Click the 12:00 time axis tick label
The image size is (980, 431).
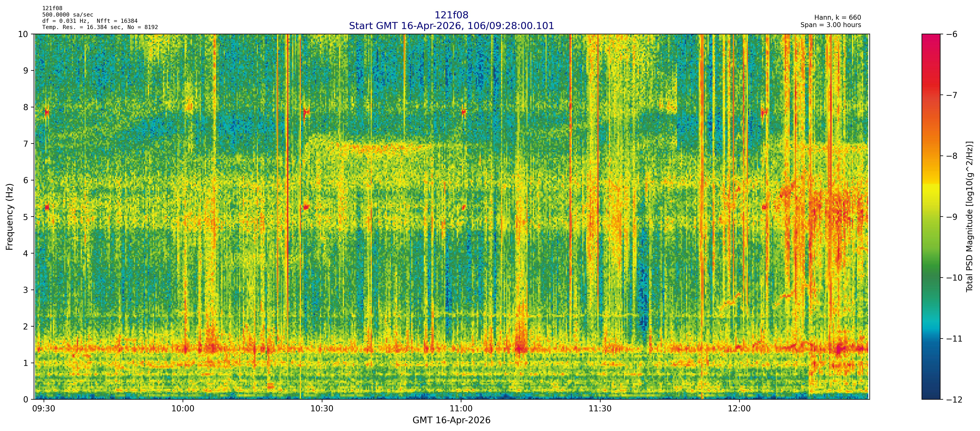(739, 409)
